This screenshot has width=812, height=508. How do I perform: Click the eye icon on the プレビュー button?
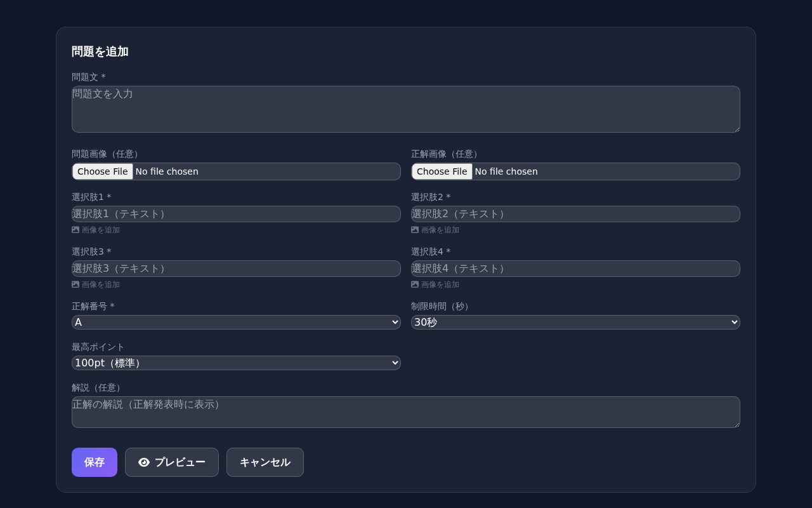144,462
